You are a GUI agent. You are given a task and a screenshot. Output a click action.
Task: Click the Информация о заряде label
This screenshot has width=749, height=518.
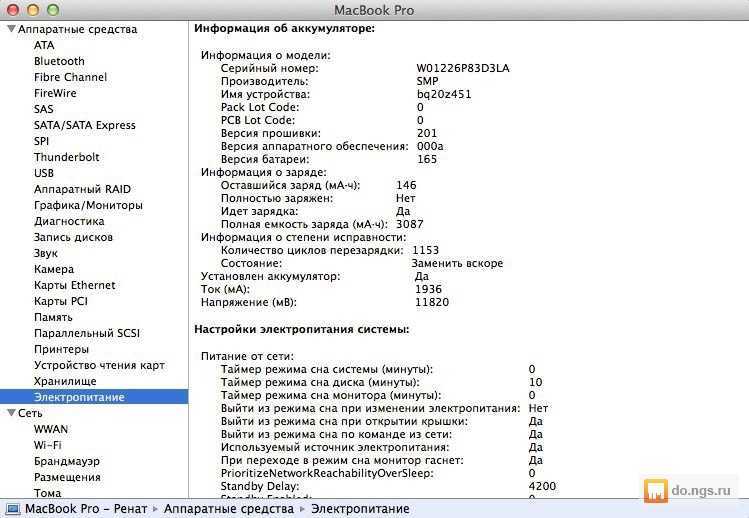(264, 173)
